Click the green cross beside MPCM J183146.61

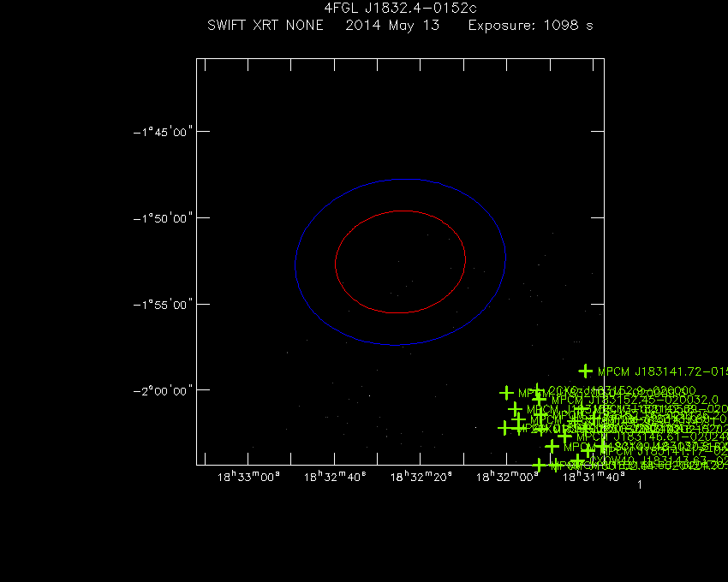click(x=564, y=436)
